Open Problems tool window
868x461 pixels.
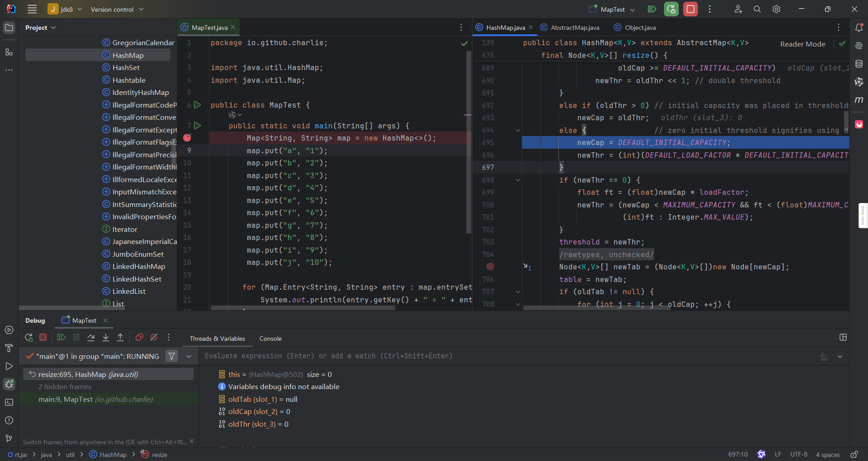(9, 420)
